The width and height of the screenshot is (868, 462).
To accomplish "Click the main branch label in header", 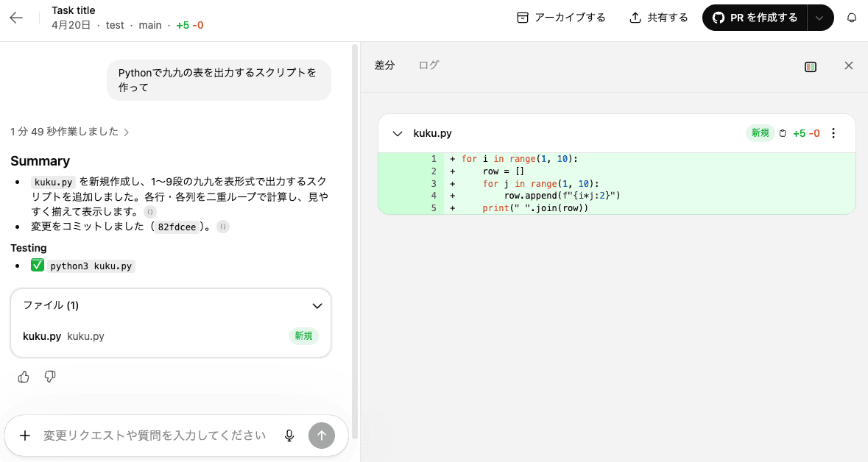I will tap(150, 26).
